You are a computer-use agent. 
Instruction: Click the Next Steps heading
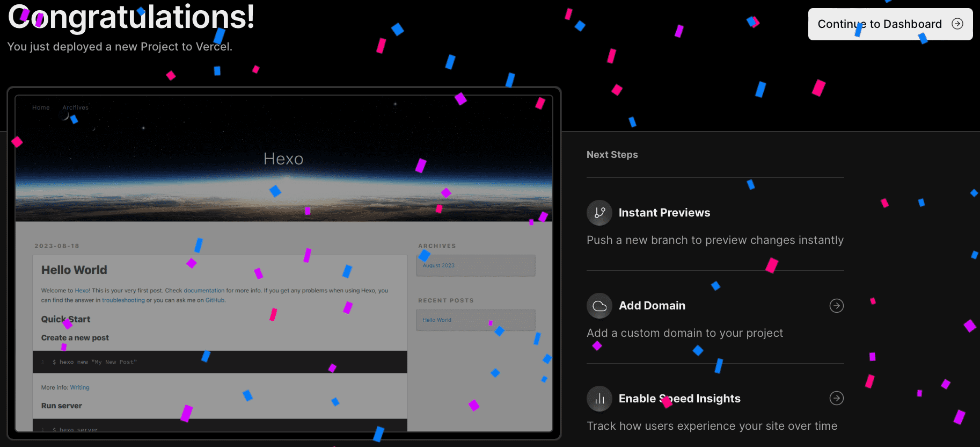612,155
